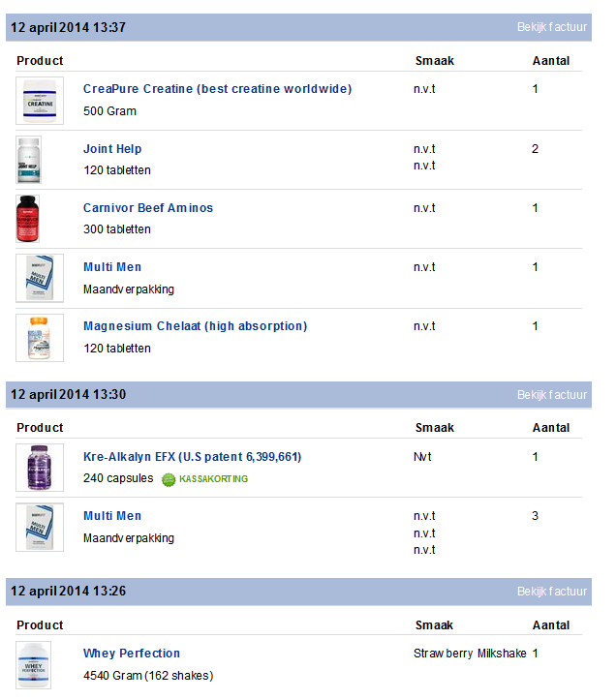
Task: Open Multi Men title in the 13:37 order
Action: [x=112, y=267]
